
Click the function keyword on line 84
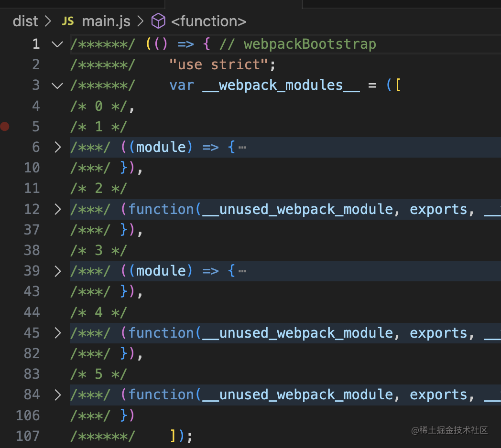pos(161,395)
